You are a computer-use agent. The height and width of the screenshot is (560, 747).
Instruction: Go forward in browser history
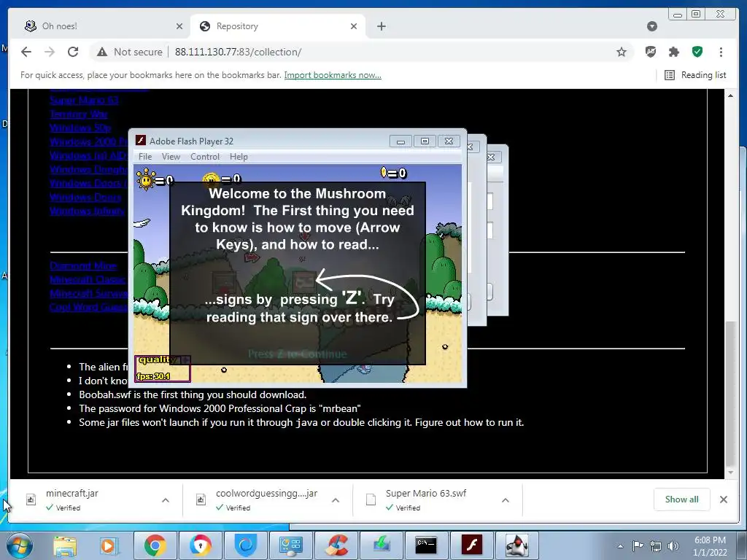50,52
